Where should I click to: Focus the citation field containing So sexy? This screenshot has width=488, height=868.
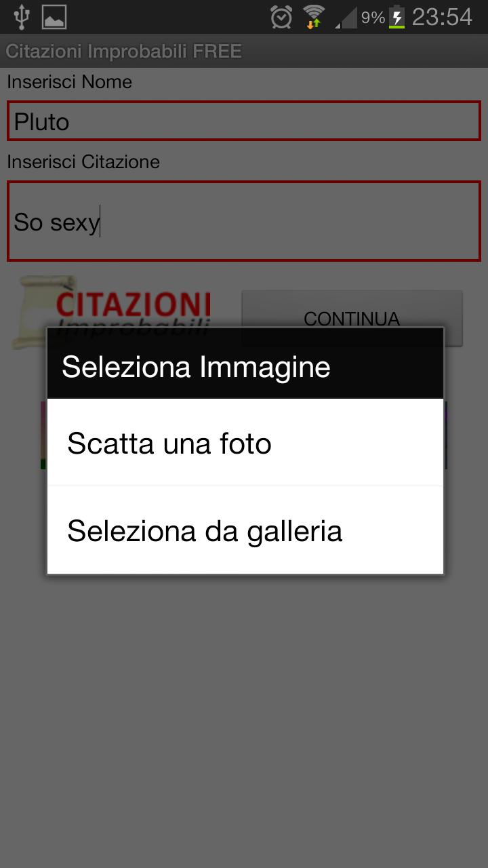(x=244, y=221)
